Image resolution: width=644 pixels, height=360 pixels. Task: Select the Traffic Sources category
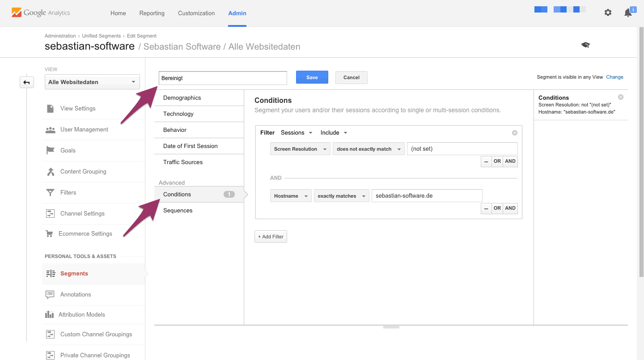coord(199,162)
